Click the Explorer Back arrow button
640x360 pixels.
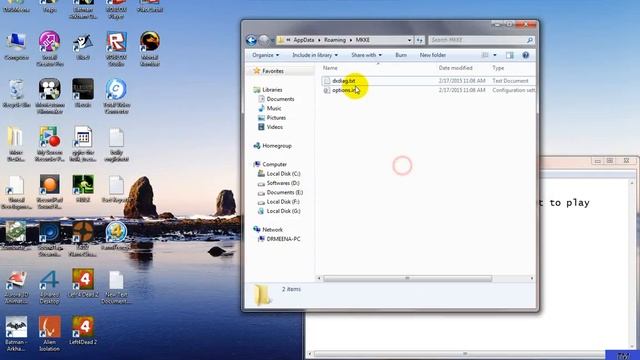click(x=251, y=40)
